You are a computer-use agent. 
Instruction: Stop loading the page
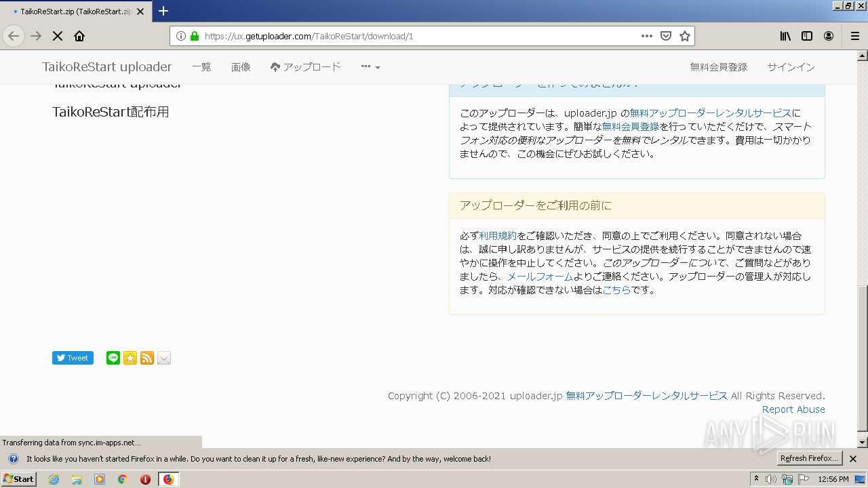[58, 36]
